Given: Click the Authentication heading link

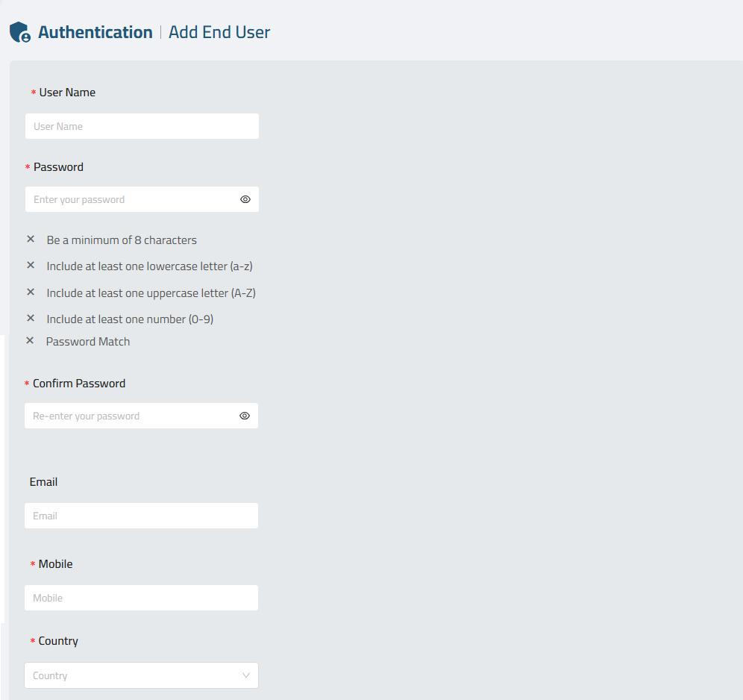Looking at the screenshot, I should click(x=95, y=32).
